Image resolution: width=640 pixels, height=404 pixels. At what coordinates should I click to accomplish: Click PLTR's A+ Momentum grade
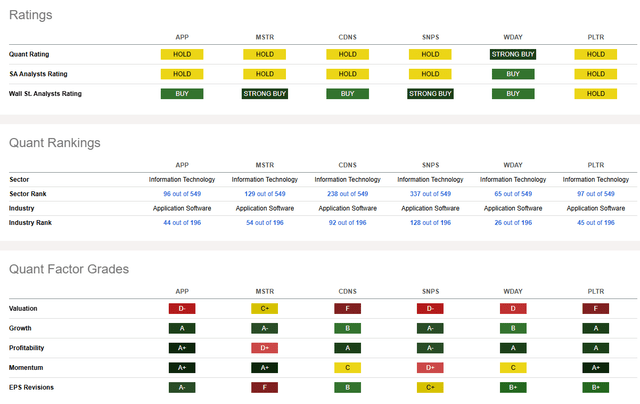click(x=596, y=368)
